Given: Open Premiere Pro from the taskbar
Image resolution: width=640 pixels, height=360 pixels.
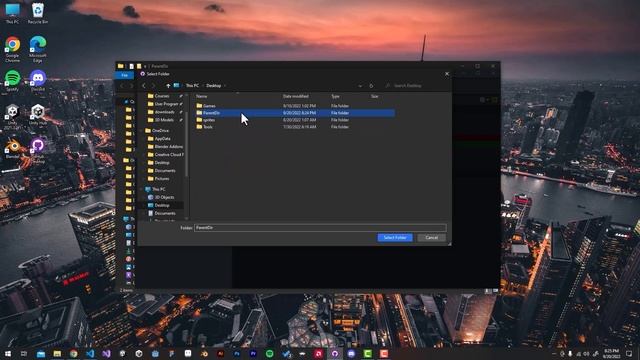Looking at the screenshot, I should click(253, 353).
